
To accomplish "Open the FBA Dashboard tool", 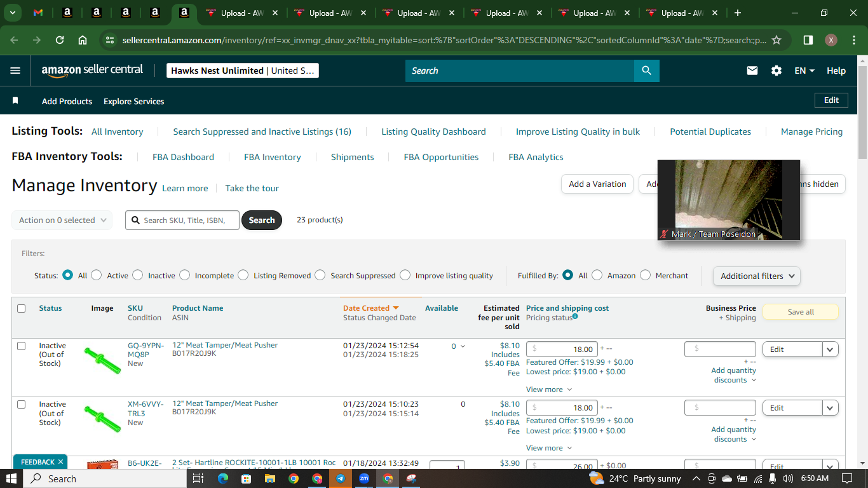I will point(183,157).
